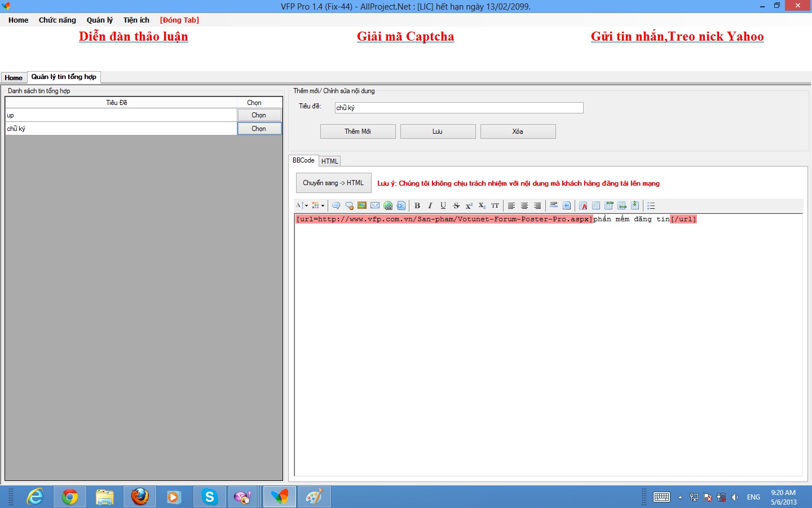
Task: Insert a bulleted list
Action: tap(651, 205)
